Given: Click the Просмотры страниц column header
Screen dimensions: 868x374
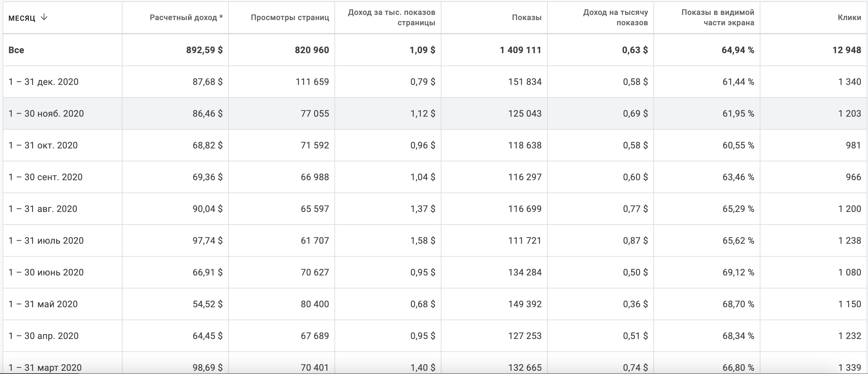Looking at the screenshot, I should [289, 18].
